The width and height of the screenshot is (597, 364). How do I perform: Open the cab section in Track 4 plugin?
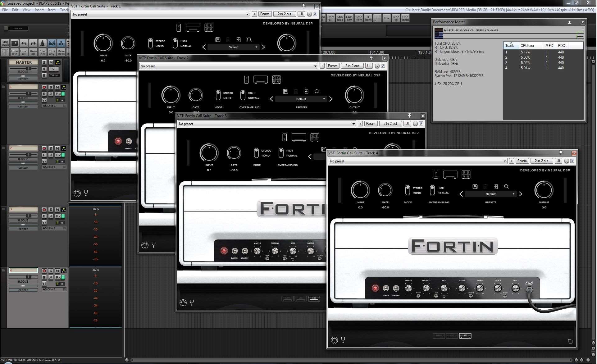click(x=466, y=175)
